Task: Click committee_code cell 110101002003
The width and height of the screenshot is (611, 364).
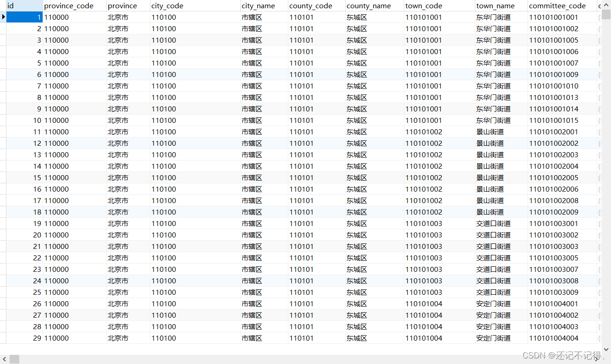Action: pyautogui.click(x=562, y=154)
